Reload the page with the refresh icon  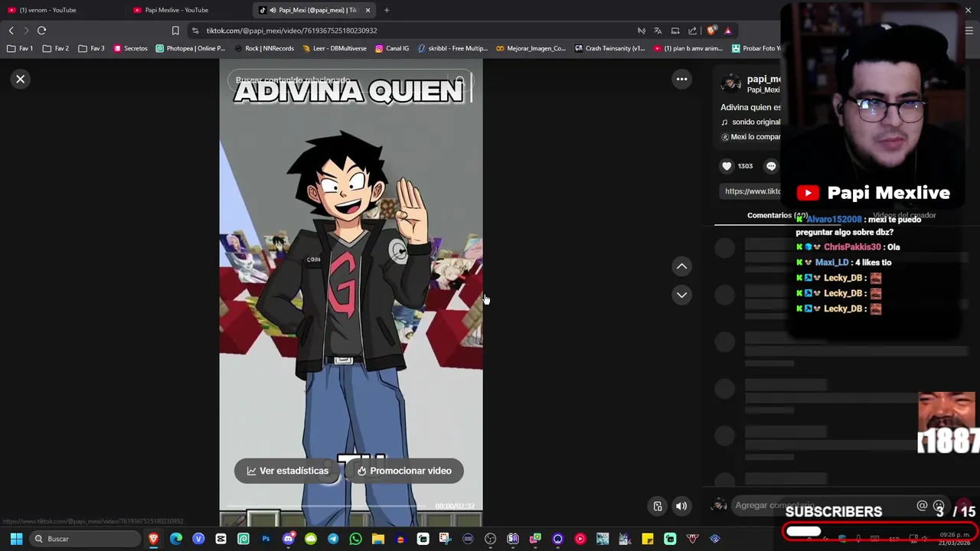click(41, 31)
